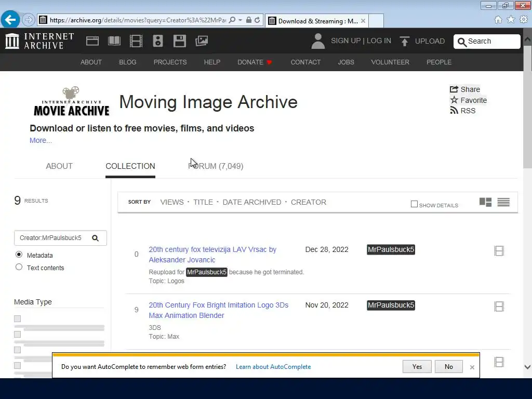Open the RSS feed link

[462, 111]
